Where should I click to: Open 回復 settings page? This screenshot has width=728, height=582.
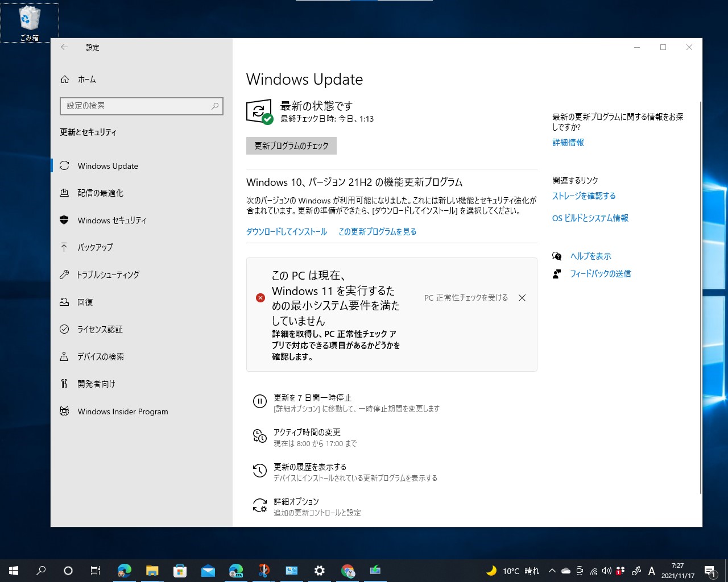click(x=85, y=302)
